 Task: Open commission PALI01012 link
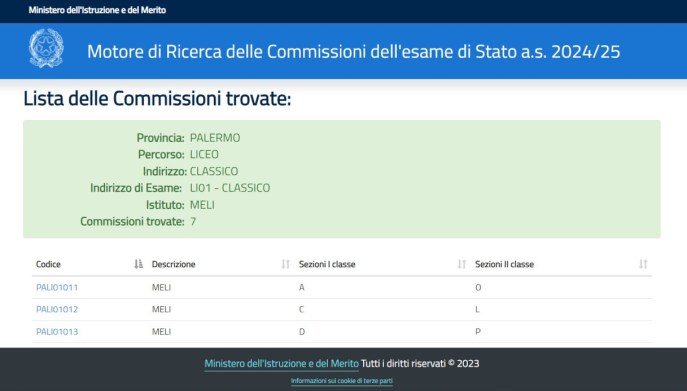(x=57, y=309)
